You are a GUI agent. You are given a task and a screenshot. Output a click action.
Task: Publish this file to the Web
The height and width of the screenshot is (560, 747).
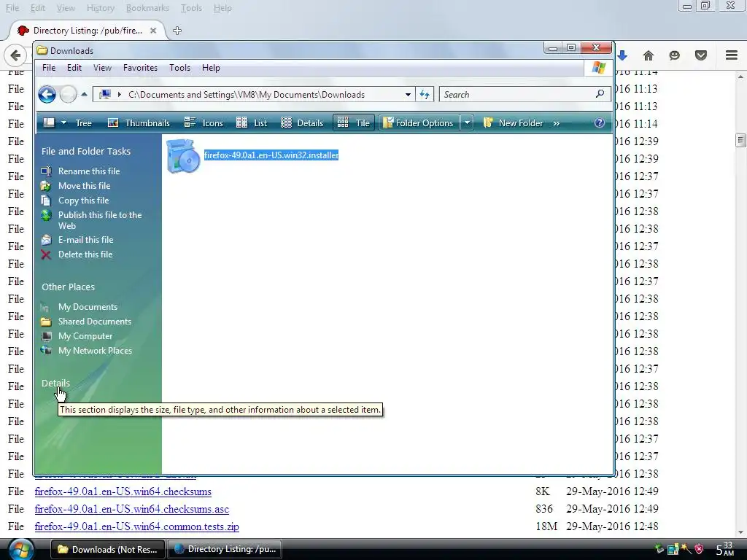tap(100, 220)
